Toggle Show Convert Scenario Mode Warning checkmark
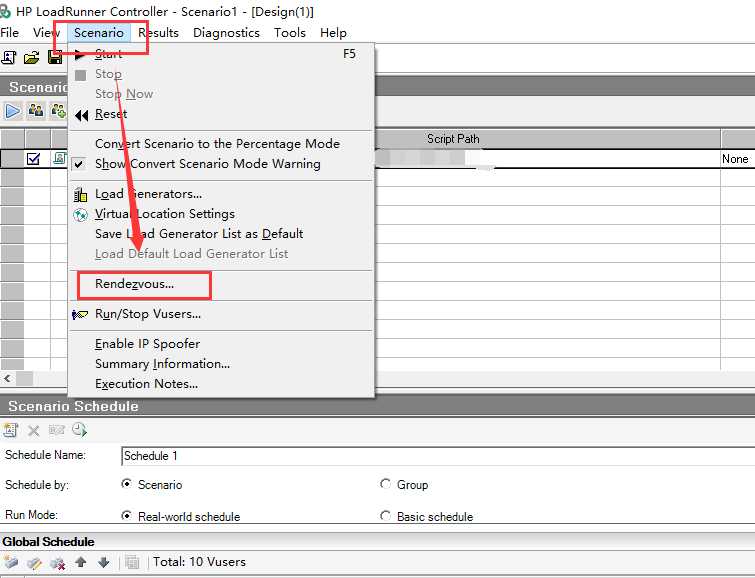Viewport: 755px width, 578px height. [79, 164]
